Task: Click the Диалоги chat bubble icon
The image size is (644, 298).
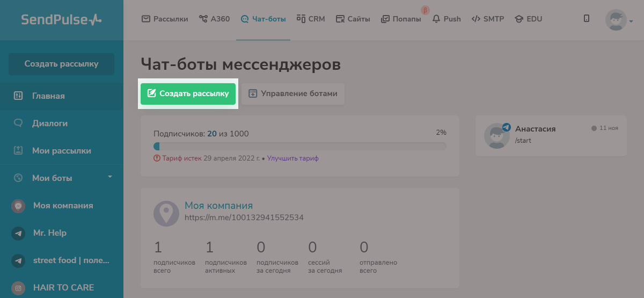Action: pos(18,123)
